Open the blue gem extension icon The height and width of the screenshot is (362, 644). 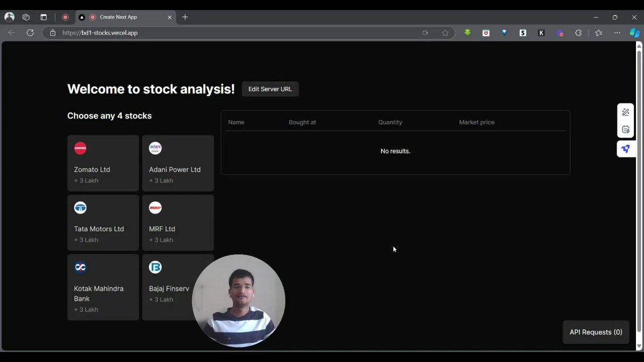coord(504,33)
